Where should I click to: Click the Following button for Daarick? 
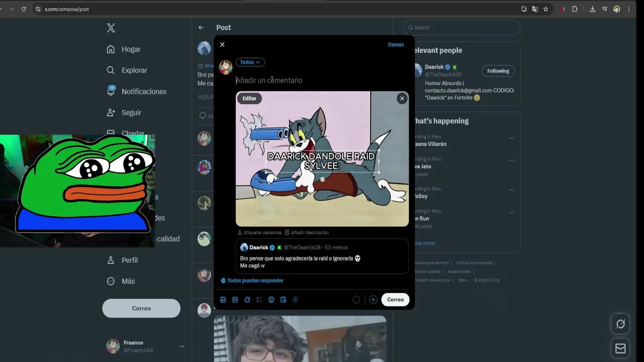(498, 71)
